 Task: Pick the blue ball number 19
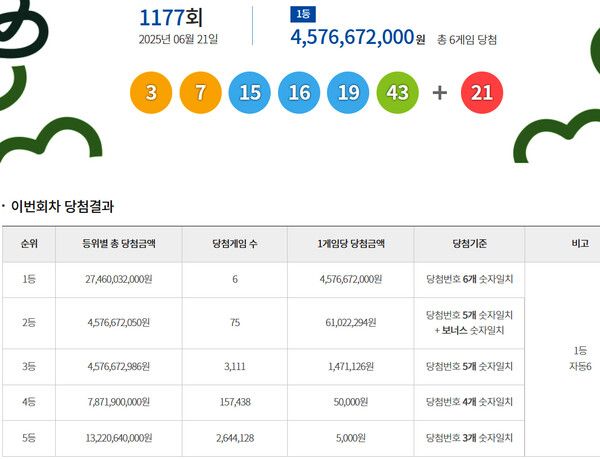(348, 93)
